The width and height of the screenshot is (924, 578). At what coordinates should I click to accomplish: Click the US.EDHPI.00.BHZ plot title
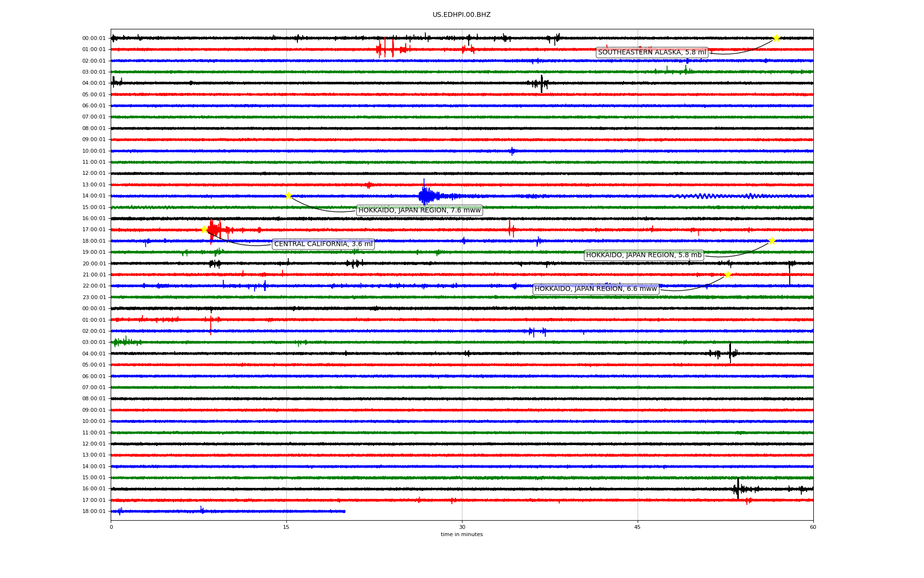462,15
